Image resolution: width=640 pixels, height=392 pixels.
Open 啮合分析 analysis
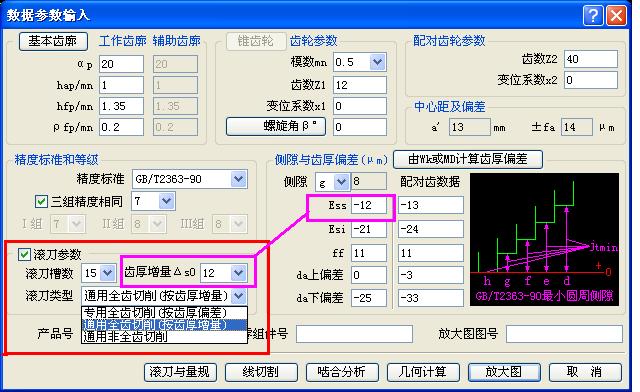tap(342, 372)
